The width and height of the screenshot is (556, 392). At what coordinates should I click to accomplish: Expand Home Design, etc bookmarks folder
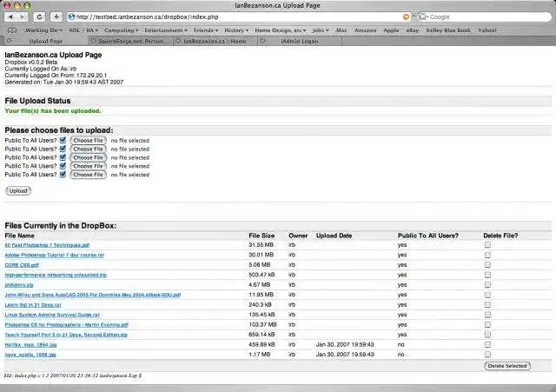[280, 30]
